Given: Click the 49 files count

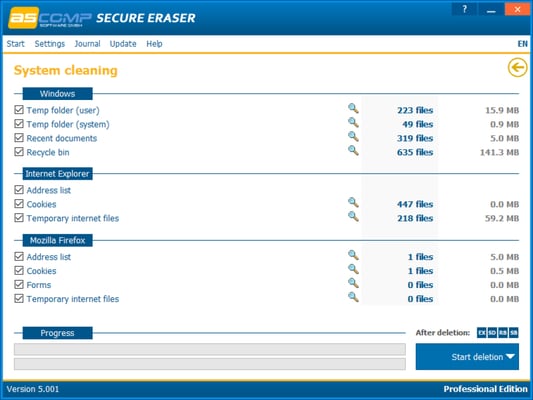Looking at the screenshot, I should 417,124.
